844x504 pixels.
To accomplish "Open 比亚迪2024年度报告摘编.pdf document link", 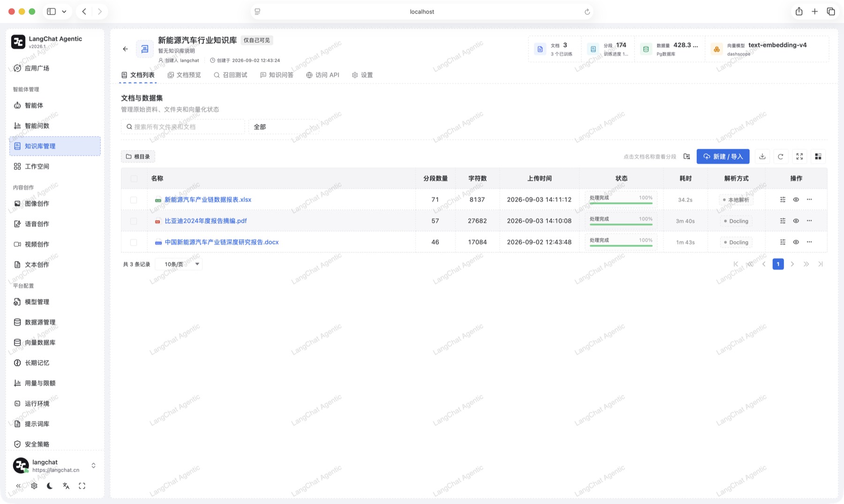I will [205, 221].
